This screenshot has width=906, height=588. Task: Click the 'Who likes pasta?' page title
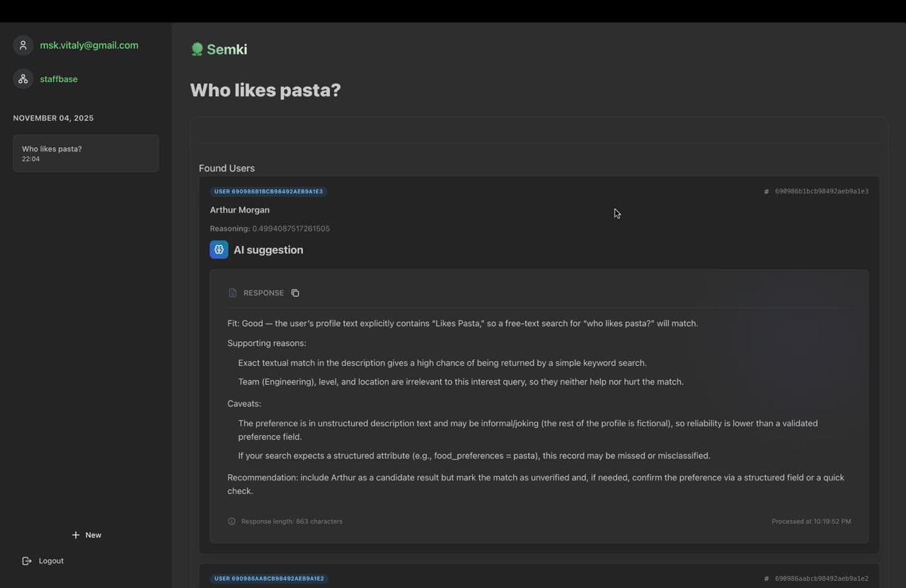[265, 90]
